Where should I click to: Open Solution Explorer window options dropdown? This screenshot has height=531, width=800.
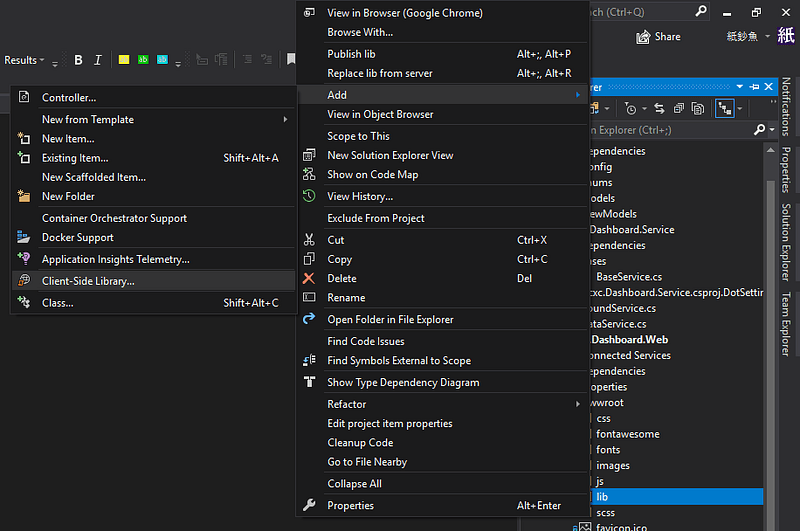(739, 87)
